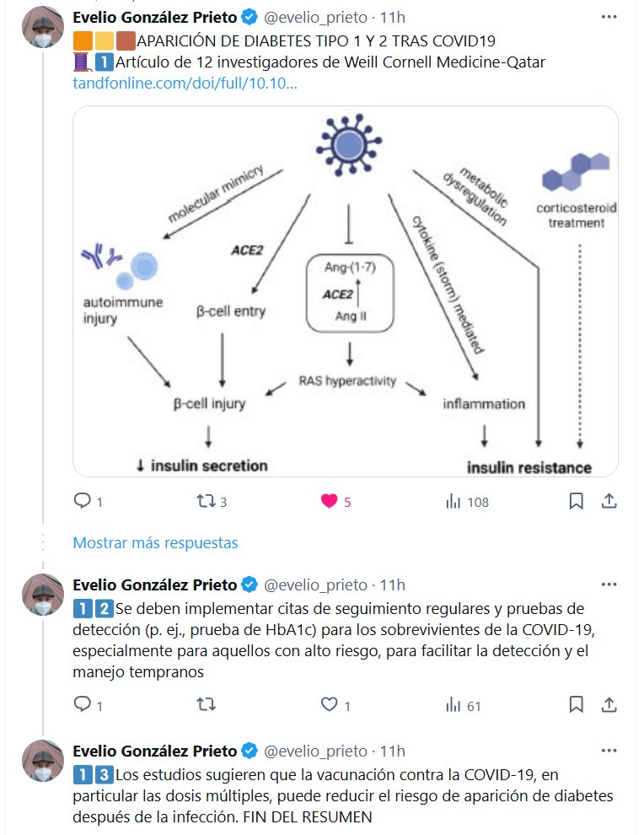644x835 pixels.
Task: Open more options on vaccination tweet
Action: 609,751
